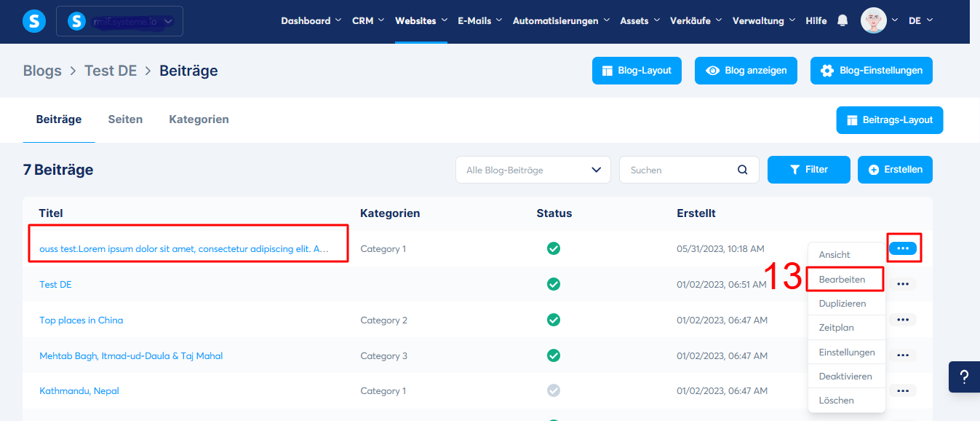Open three-dot menu for Top places in China
The height and width of the screenshot is (421, 980).
[x=903, y=320]
